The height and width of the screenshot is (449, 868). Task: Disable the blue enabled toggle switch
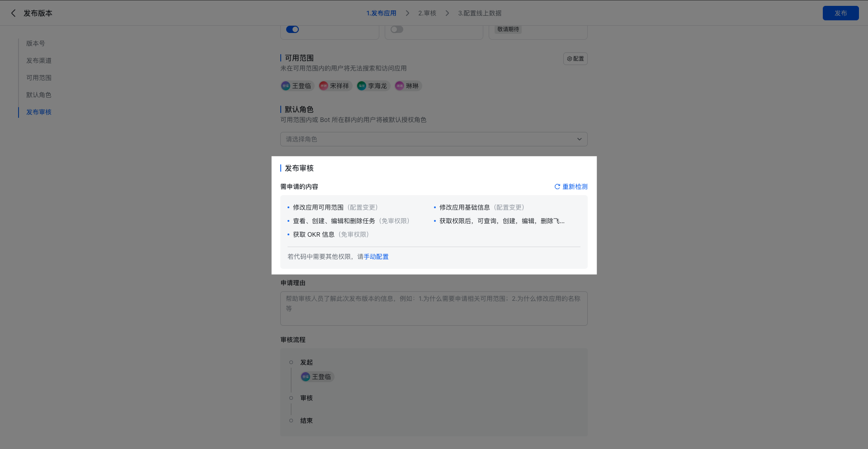point(292,29)
